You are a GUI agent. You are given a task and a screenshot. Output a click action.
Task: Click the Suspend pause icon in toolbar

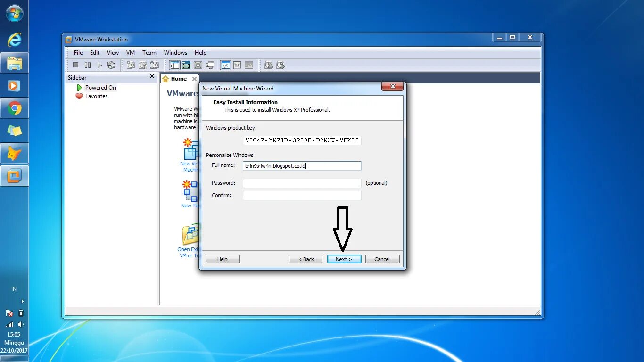88,65
